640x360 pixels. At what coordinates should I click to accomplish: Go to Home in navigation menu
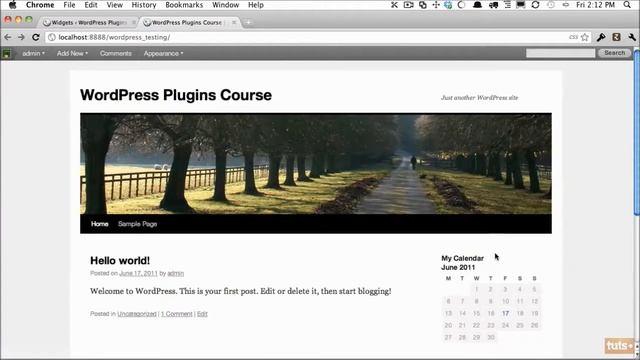click(100, 224)
